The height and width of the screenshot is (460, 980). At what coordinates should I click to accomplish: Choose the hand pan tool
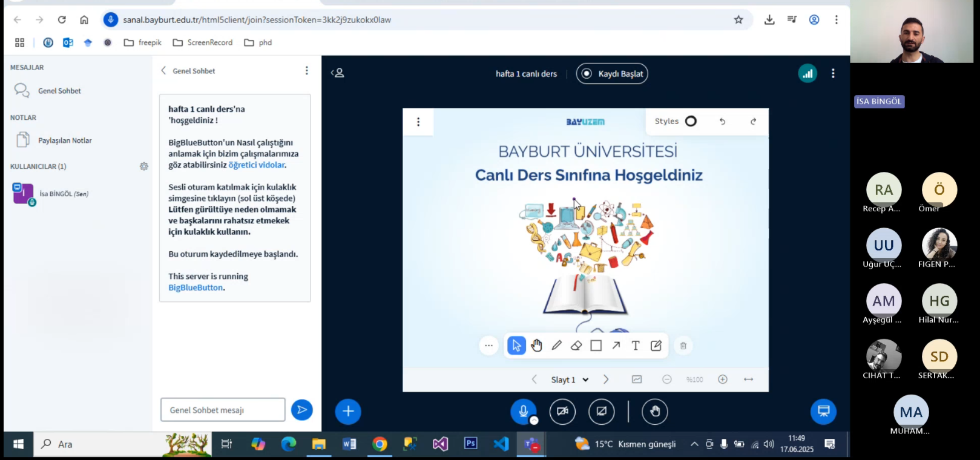[536, 346]
